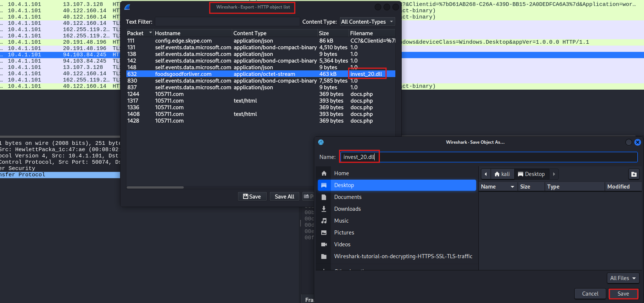This screenshot has height=303, width=644.
Task: Go to the next path segment with the right arrow
Action: click(x=554, y=174)
